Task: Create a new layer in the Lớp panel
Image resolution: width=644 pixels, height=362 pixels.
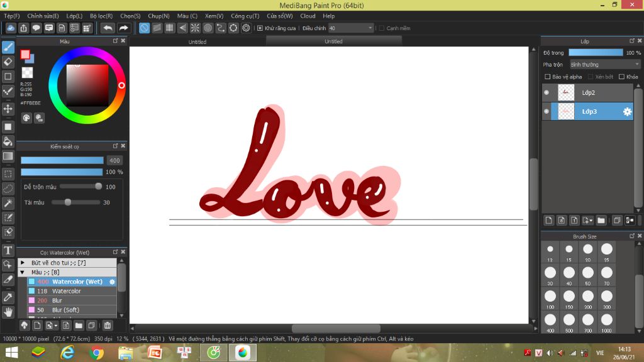Action: coord(548,221)
